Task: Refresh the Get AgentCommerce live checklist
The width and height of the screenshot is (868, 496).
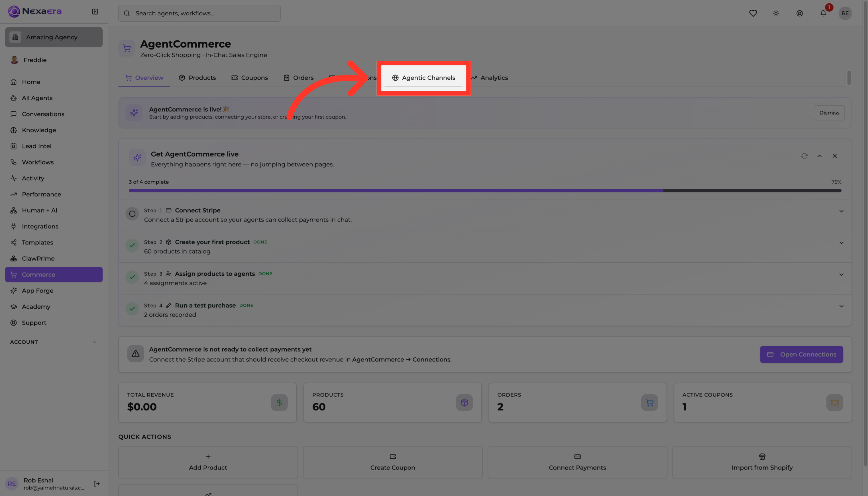Action: tap(804, 156)
